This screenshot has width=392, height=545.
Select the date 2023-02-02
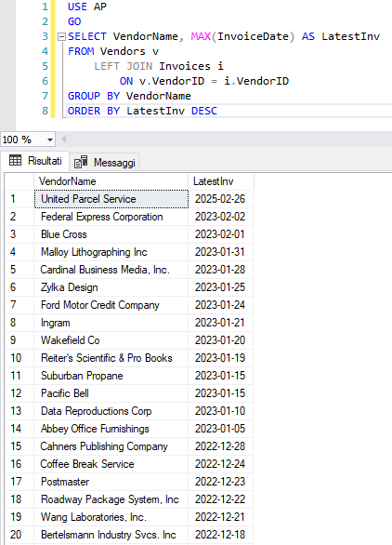click(x=220, y=217)
